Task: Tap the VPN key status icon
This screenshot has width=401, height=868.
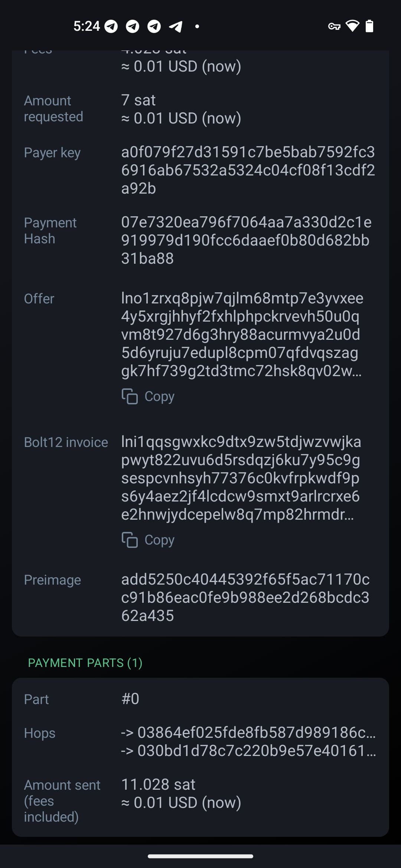Action: (334, 26)
